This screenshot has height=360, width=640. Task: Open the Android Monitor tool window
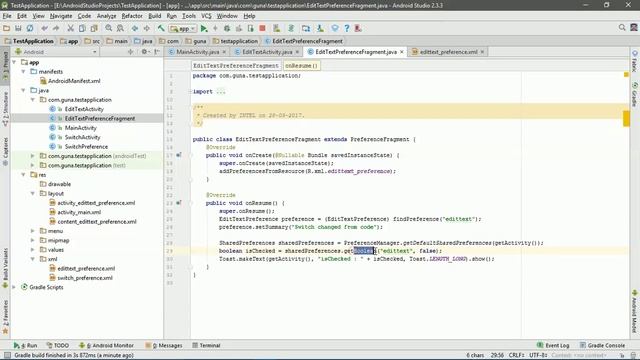[x=106, y=345]
